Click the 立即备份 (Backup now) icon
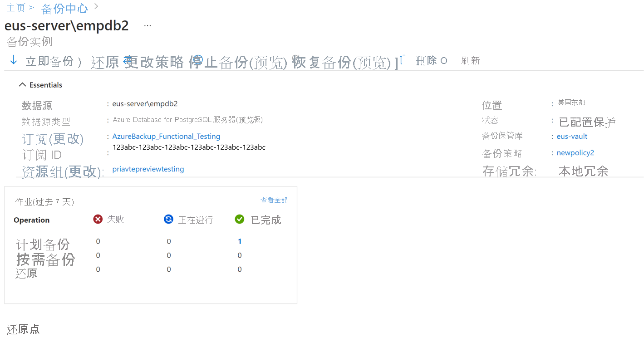The image size is (644, 347). (13, 59)
